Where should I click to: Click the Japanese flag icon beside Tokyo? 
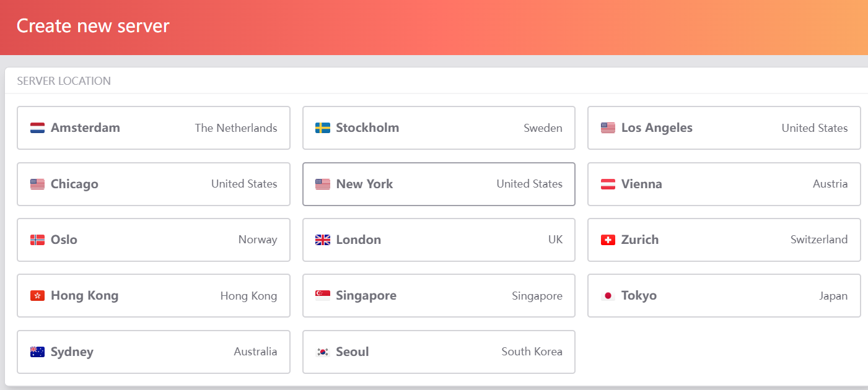tap(608, 296)
